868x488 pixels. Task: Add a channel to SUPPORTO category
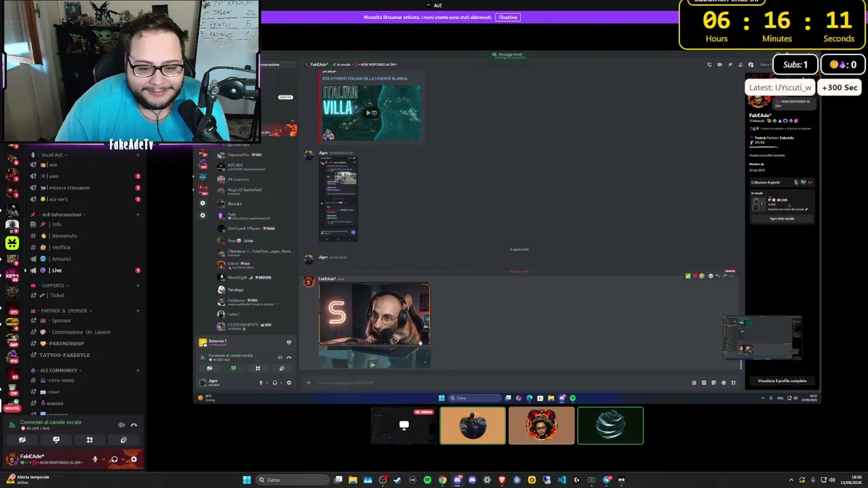coord(138,285)
